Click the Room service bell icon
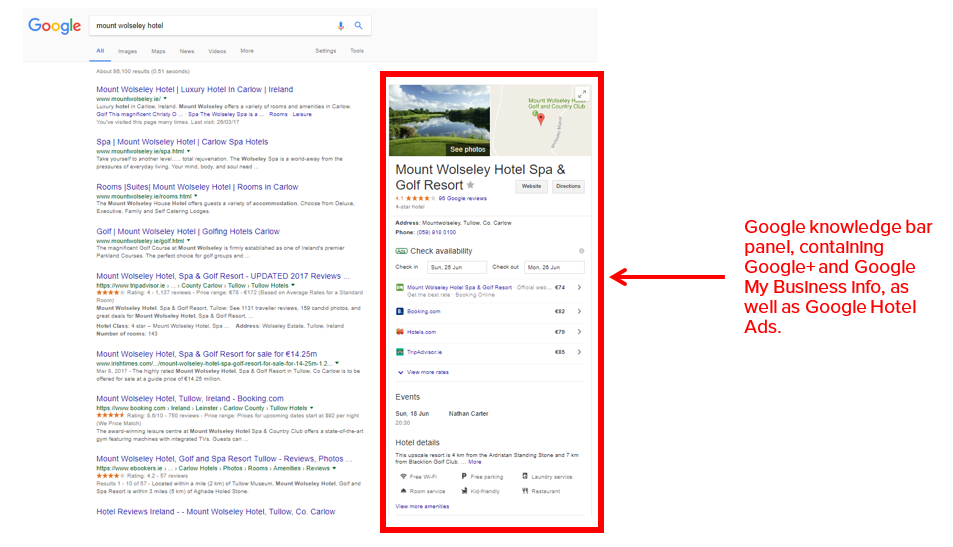Image resolution: width=953 pixels, height=547 pixels. [403, 490]
